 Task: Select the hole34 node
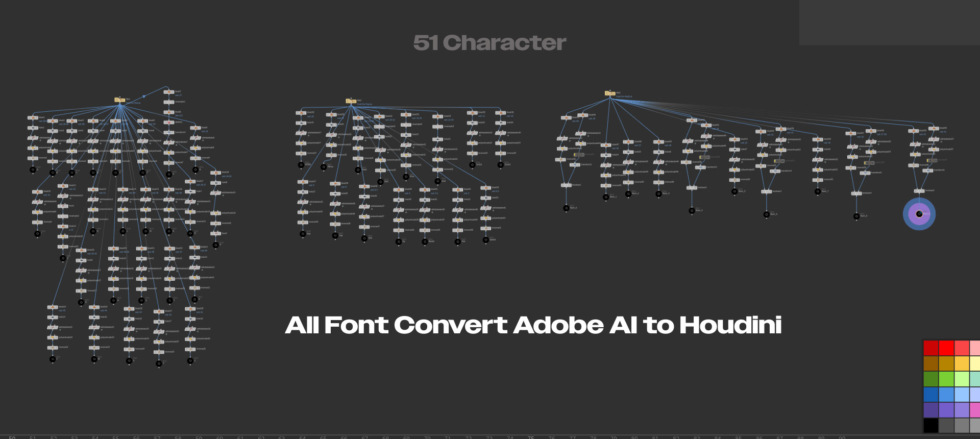tap(606, 155)
